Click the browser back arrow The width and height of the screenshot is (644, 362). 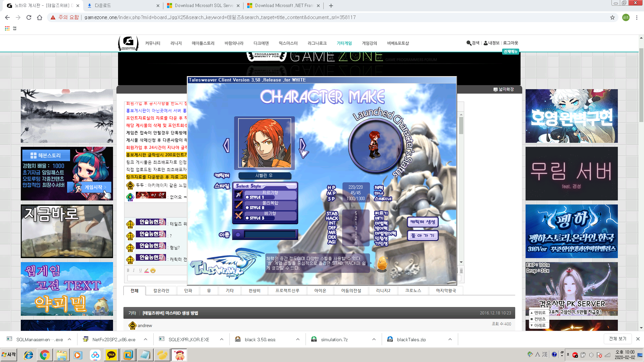click(x=7, y=17)
